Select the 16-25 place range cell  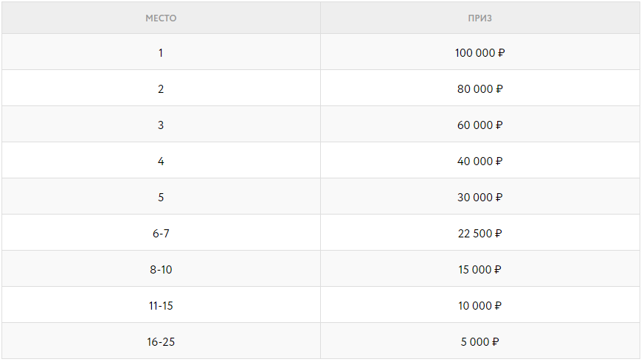pos(161,342)
